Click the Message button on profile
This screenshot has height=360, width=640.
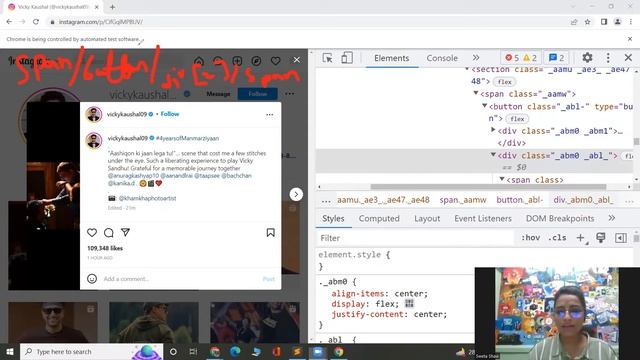(218, 94)
